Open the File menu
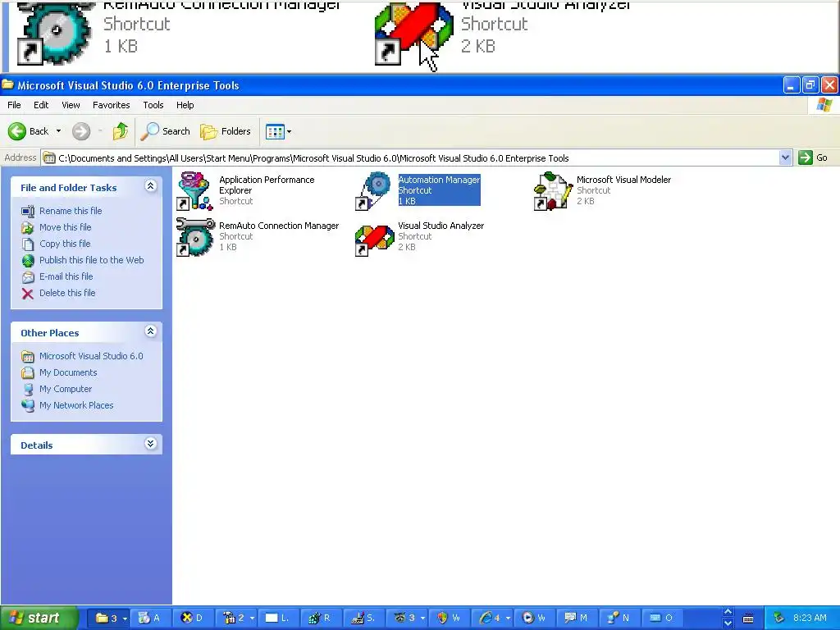 coord(14,105)
